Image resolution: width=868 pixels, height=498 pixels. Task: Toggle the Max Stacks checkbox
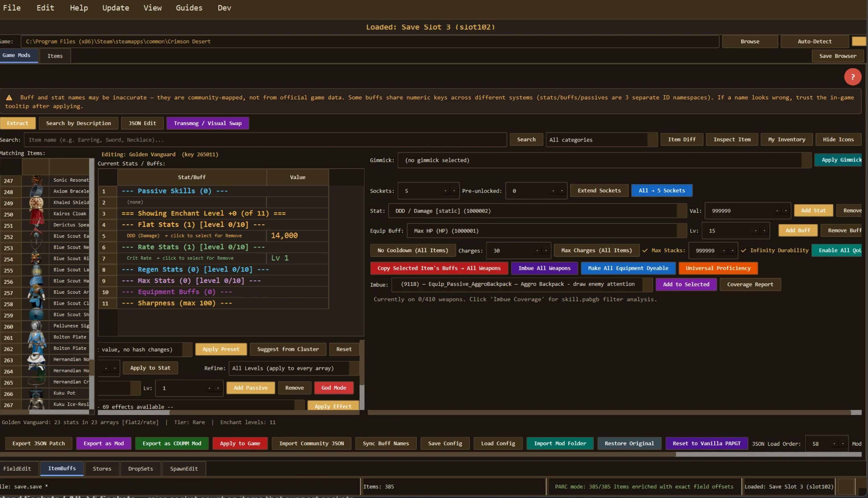[x=645, y=251]
